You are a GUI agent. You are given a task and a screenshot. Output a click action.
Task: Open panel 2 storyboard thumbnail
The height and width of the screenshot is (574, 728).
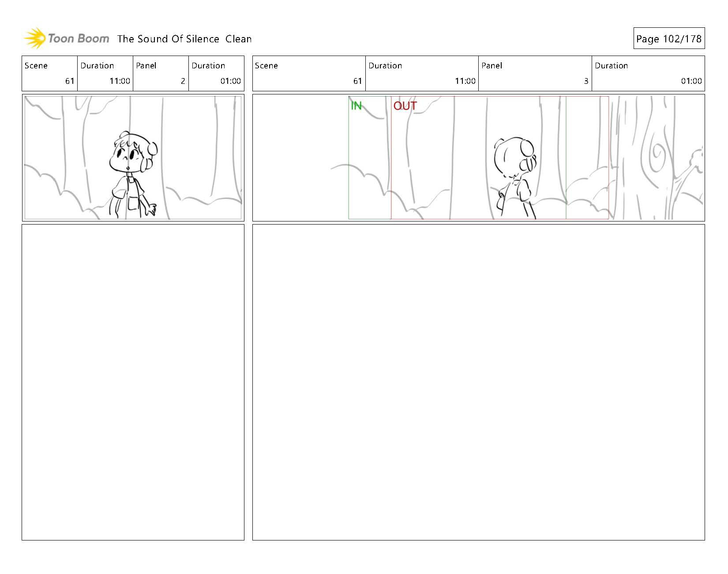coord(133,158)
